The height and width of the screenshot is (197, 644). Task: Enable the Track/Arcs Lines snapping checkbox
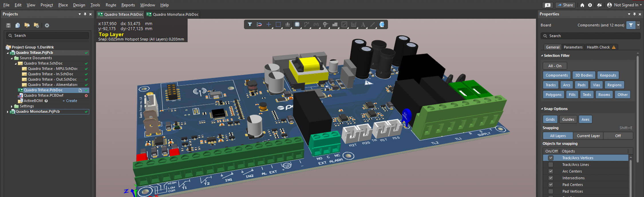click(x=550, y=164)
